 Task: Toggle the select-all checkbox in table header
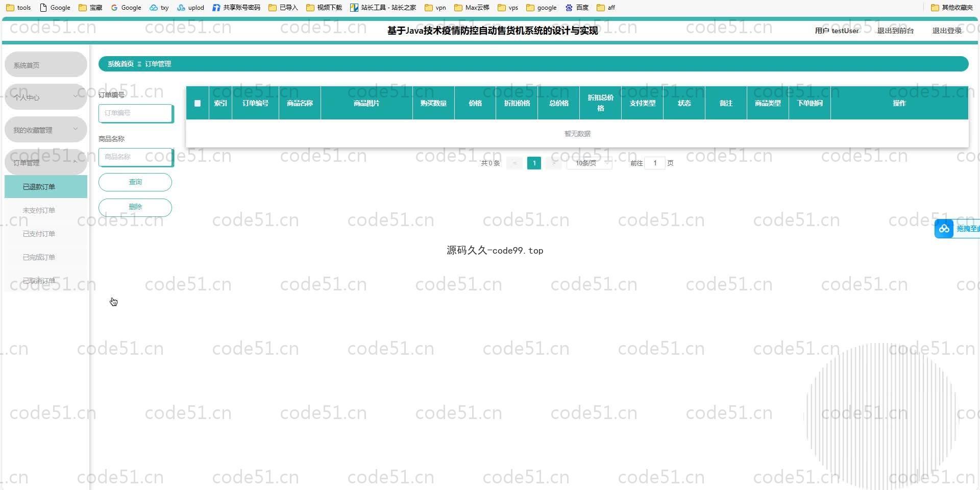tap(198, 103)
